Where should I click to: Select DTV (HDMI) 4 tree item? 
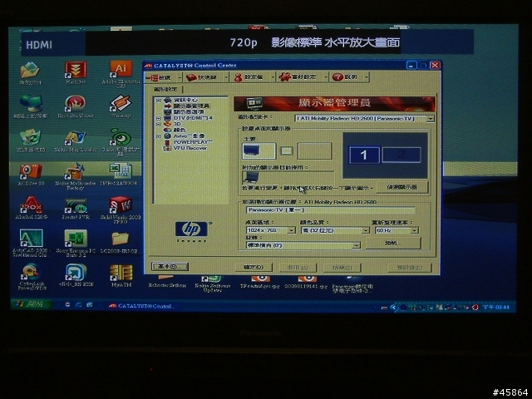192,118
